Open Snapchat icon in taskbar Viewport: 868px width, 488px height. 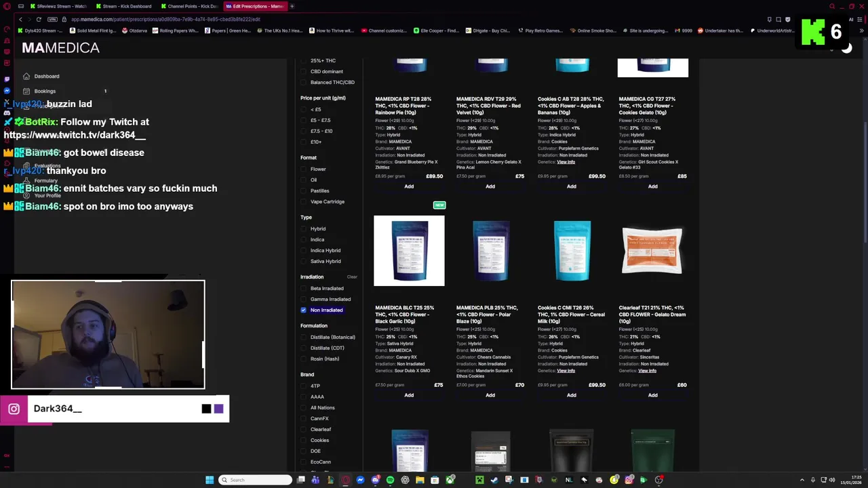point(614,480)
